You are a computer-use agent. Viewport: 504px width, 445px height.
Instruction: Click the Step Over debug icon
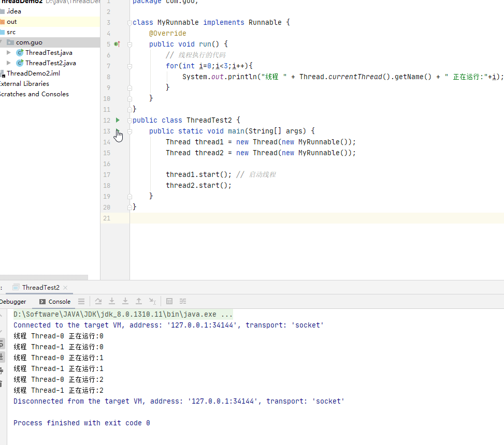(x=98, y=301)
